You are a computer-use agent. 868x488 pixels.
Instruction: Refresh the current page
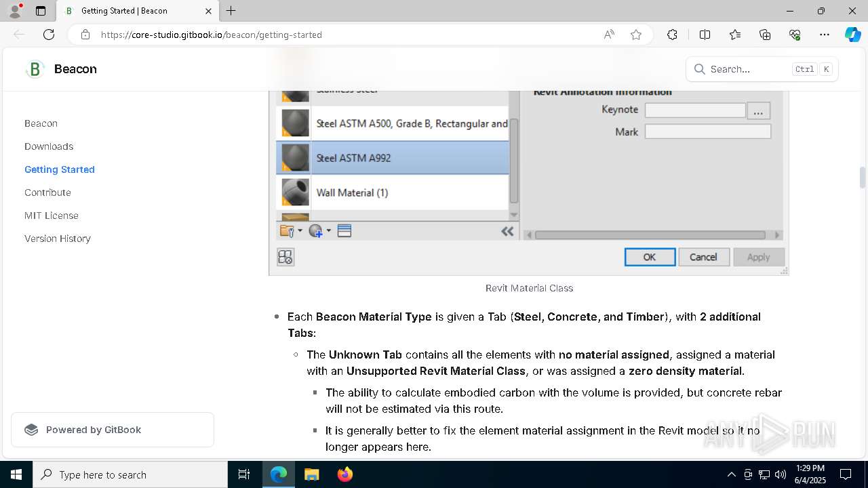coord(49,35)
